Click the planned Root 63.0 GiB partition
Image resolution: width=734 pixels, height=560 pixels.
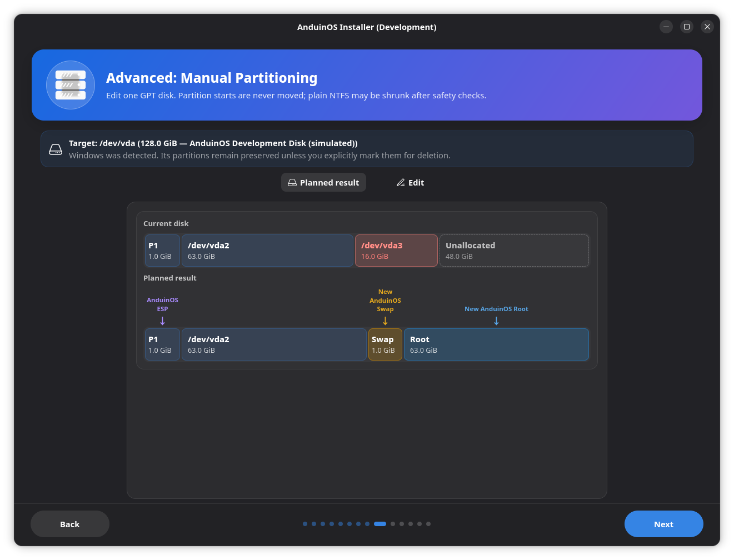(496, 344)
